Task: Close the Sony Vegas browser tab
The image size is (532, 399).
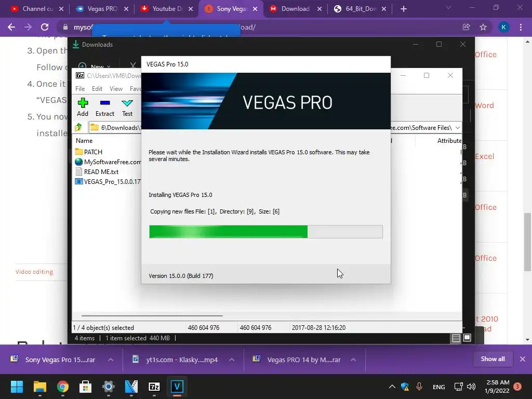Action: click(x=255, y=9)
